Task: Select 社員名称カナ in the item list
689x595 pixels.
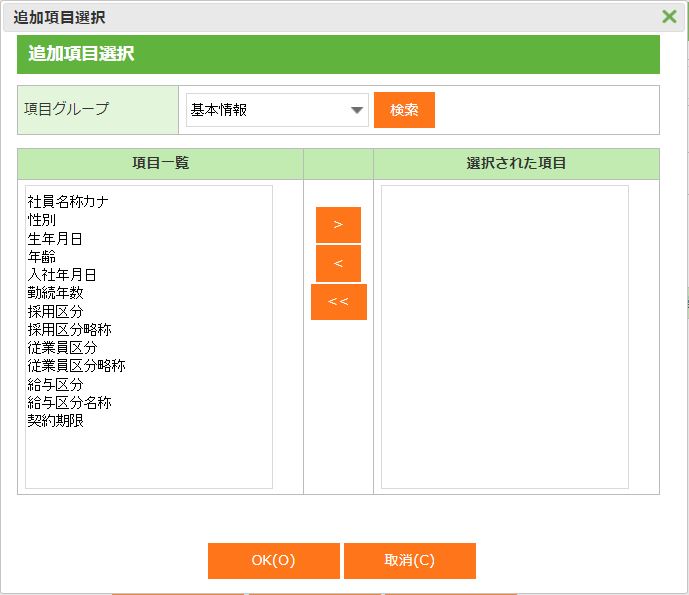Action: tap(68, 202)
